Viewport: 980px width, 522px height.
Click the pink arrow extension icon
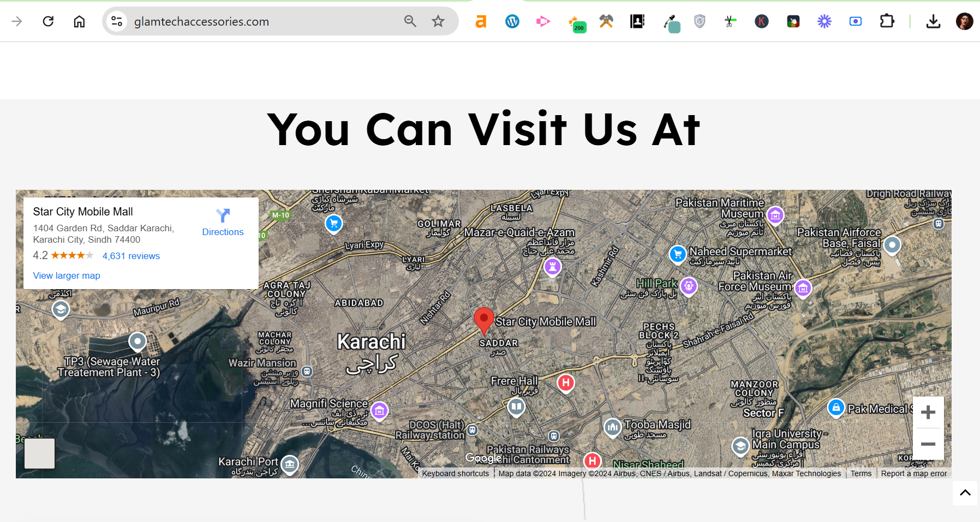pyautogui.click(x=543, y=21)
